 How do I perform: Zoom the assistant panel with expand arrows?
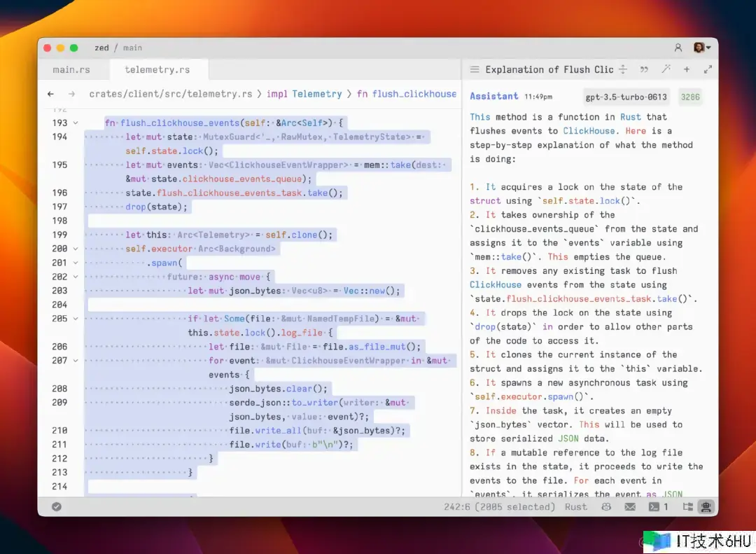pos(708,69)
